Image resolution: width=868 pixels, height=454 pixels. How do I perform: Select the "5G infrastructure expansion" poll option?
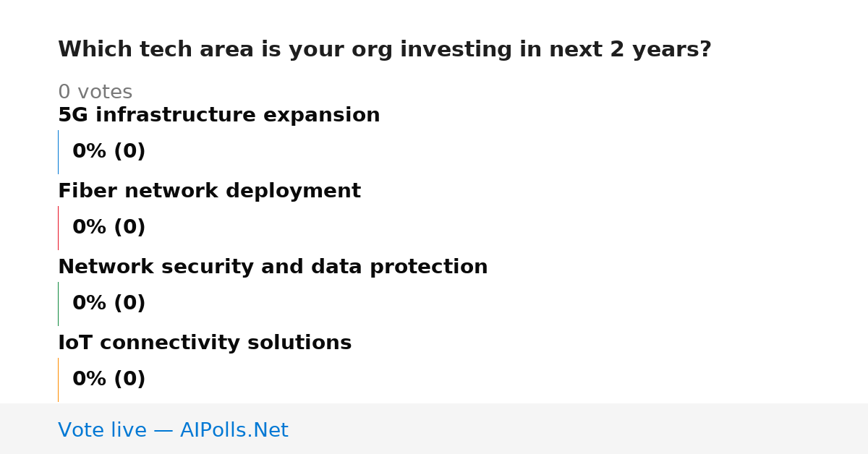point(218,116)
